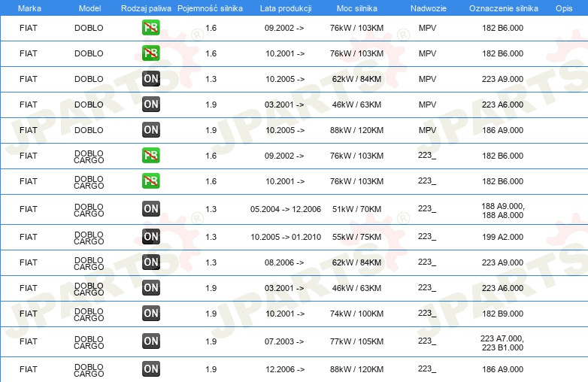Select 'DOBLO CARGO' in the 182 B9.000 row

pyautogui.click(x=89, y=314)
